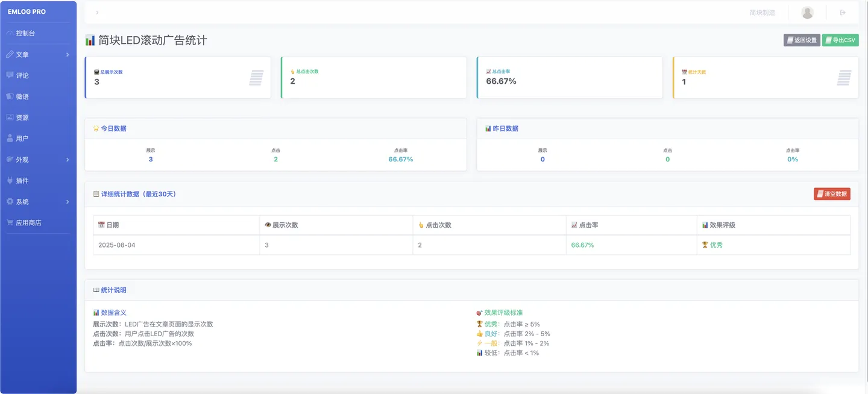Click the red 清空数据 button
The image size is (868, 394).
coord(832,194)
